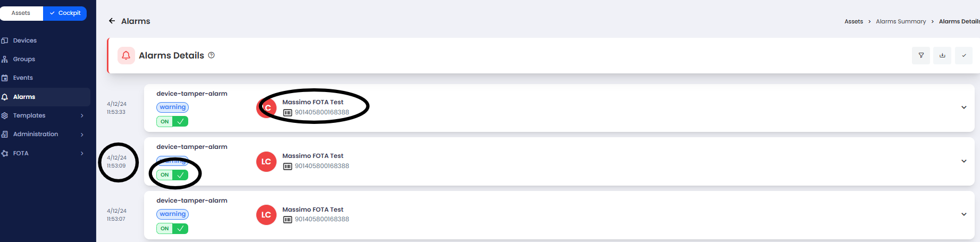The width and height of the screenshot is (980, 242).
Task: Expand the second alarm row details chevron
Action: (x=964, y=161)
